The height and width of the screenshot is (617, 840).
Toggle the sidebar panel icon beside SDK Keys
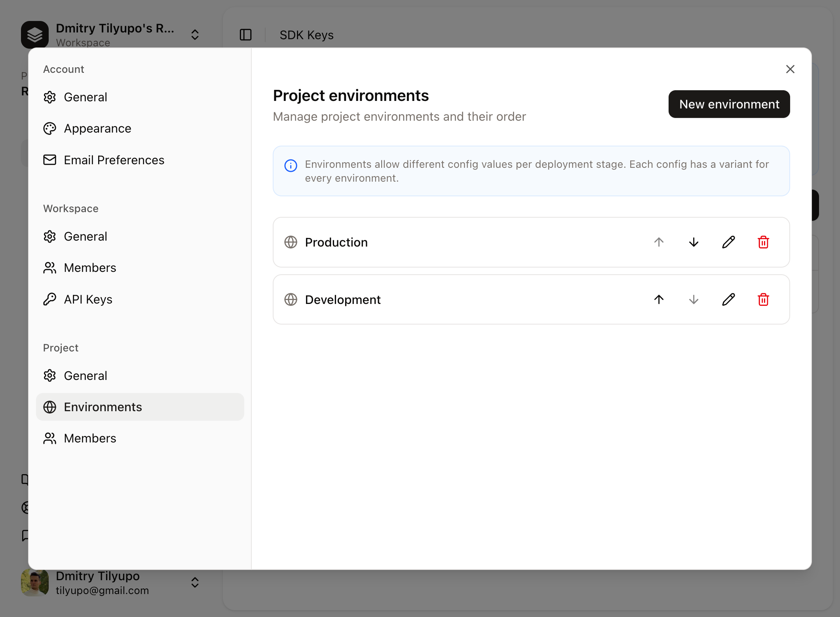click(245, 35)
